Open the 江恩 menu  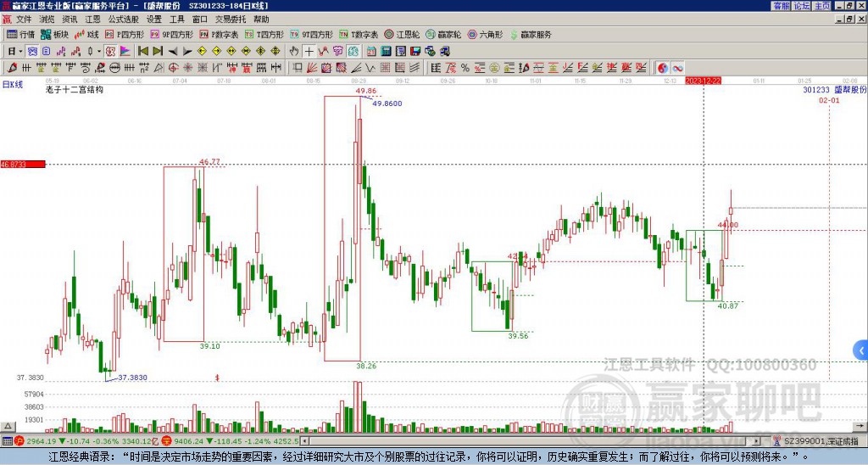coord(92,20)
